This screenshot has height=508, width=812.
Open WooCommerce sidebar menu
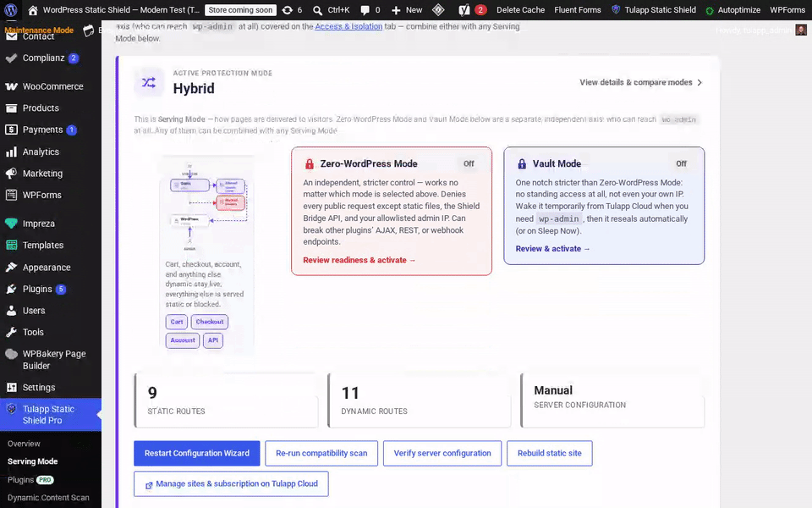pyautogui.click(x=51, y=86)
